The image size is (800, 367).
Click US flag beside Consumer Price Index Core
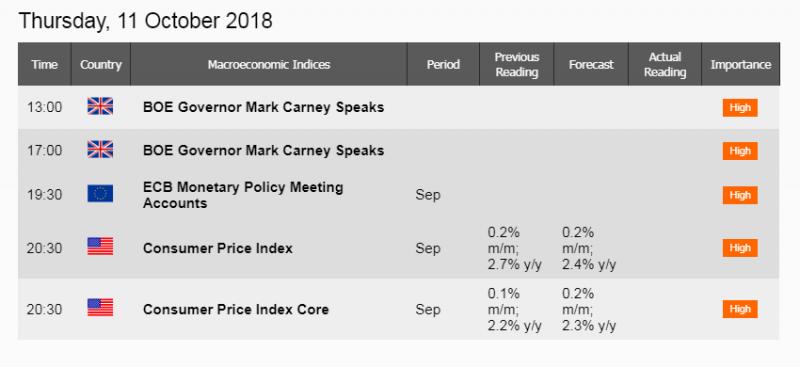click(x=100, y=308)
